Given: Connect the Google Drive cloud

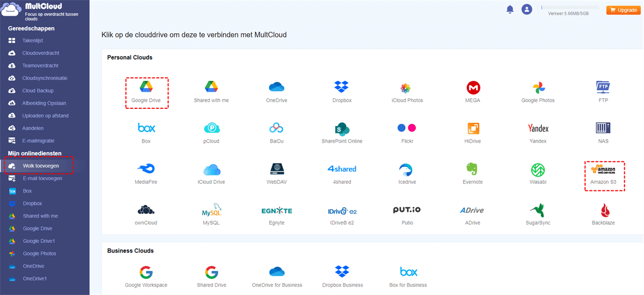Looking at the screenshot, I should tap(147, 92).
